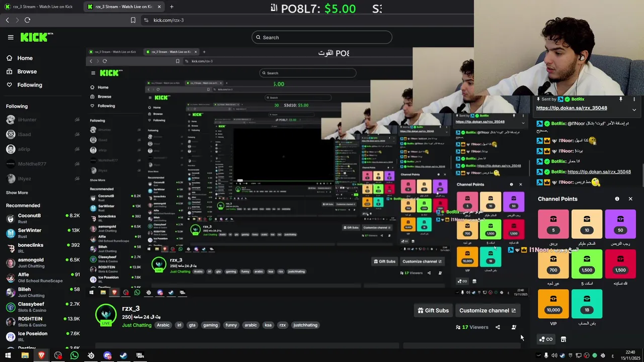Close the Channel Points panel
644x362 pixels.
(x=630, y=199)
